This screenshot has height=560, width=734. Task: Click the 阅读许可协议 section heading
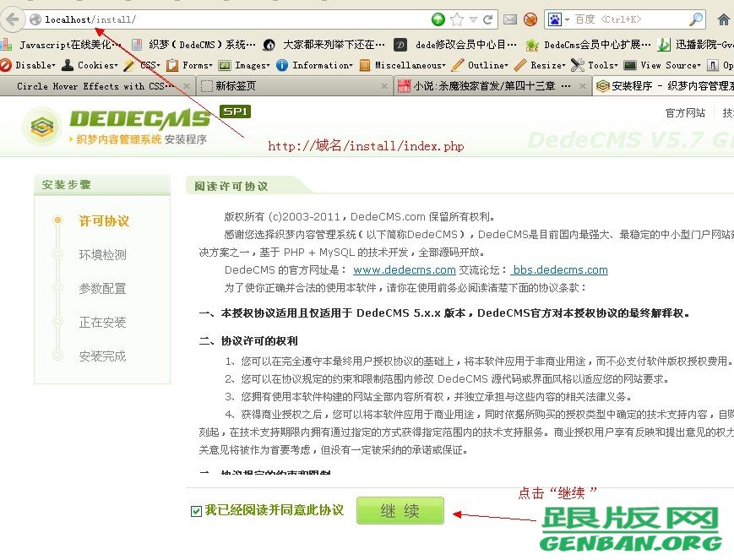(x=231, y=187)
